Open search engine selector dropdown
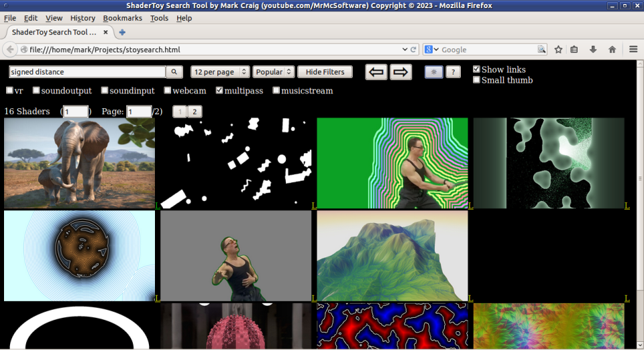Image resolution: width=644 pixels, height=350 pixels. [431, 49]
